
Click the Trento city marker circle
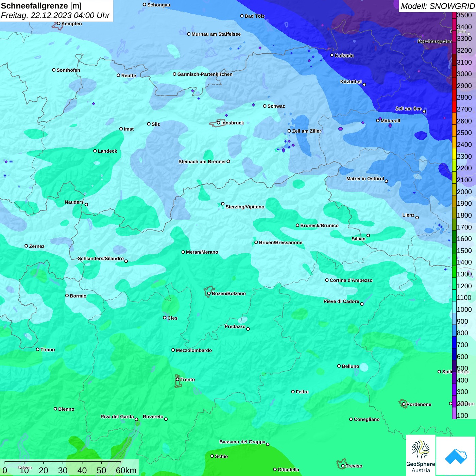coord(177,379)
